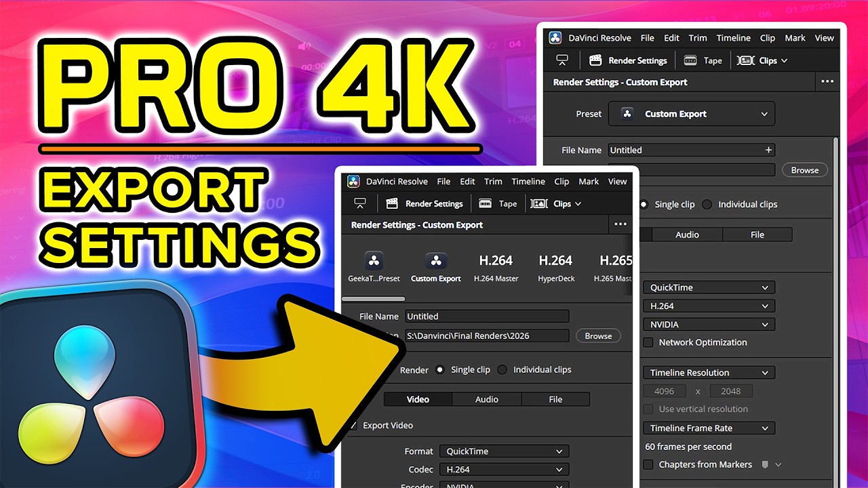This screenshot has width=868, height=488.
Task: Switch to Audio tab in front window
Action: [487, 399]
